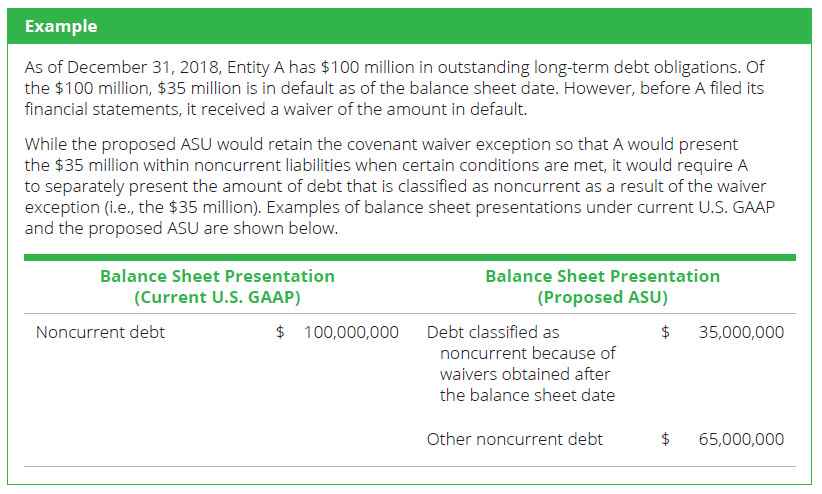Click the 65,000,000 amount

(742, 439)
